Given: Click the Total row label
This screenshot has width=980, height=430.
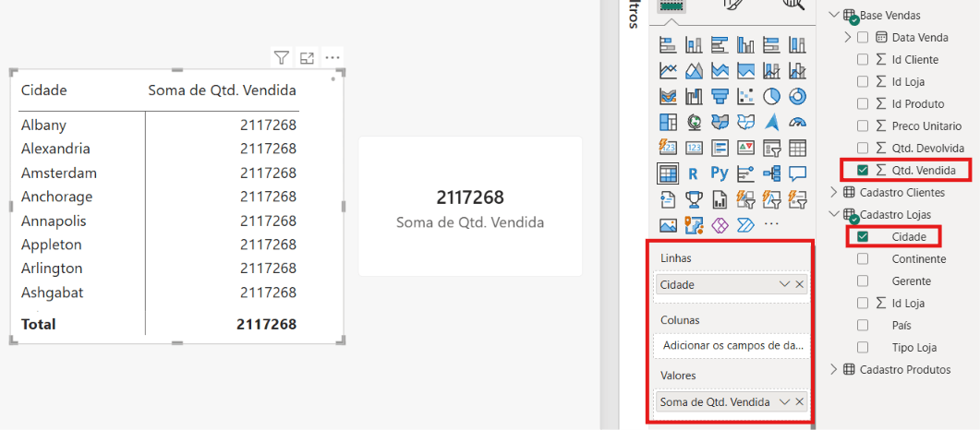Looking at the screenshot, I should pyautogui.click(x=38, y=324).
